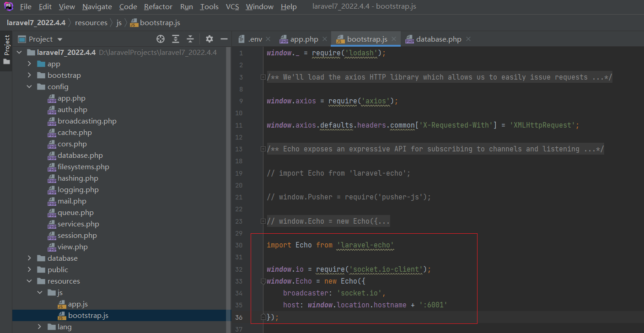The image size is (644, 333).
Task: Close the .env tab
Action: pos(268,39)
